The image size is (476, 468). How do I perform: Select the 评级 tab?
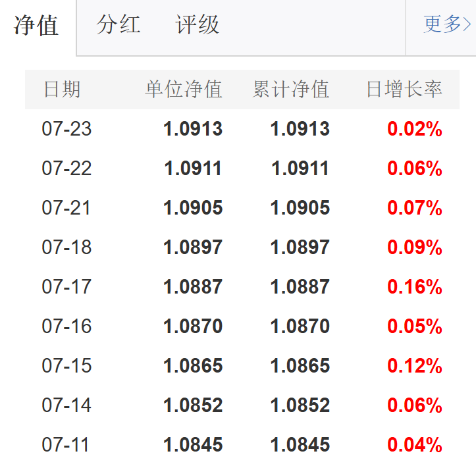click(198, 24)
